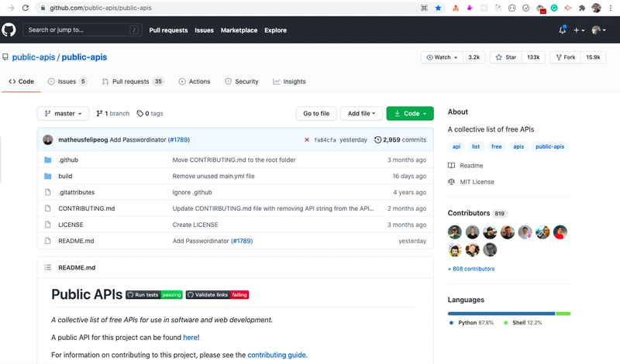Open the user avatar menu dropdown
This screenshot has width=620, height=364.
(x=598, y=30)
